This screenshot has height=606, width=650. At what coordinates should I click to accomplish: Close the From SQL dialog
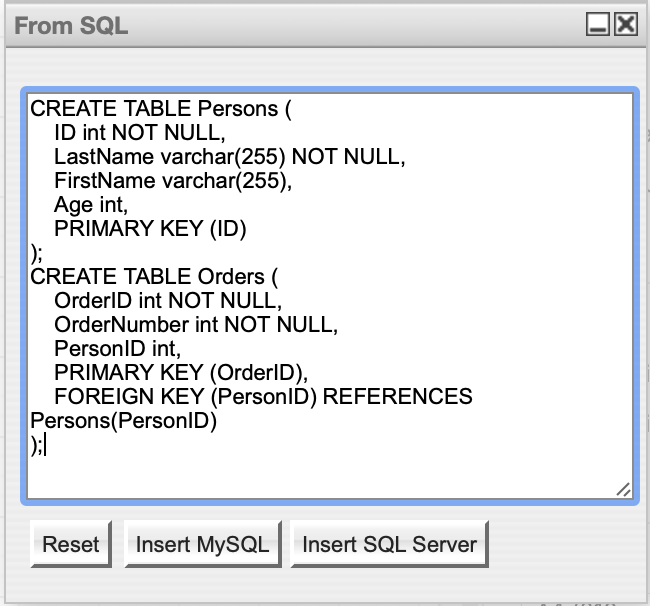tap(625, 25)
